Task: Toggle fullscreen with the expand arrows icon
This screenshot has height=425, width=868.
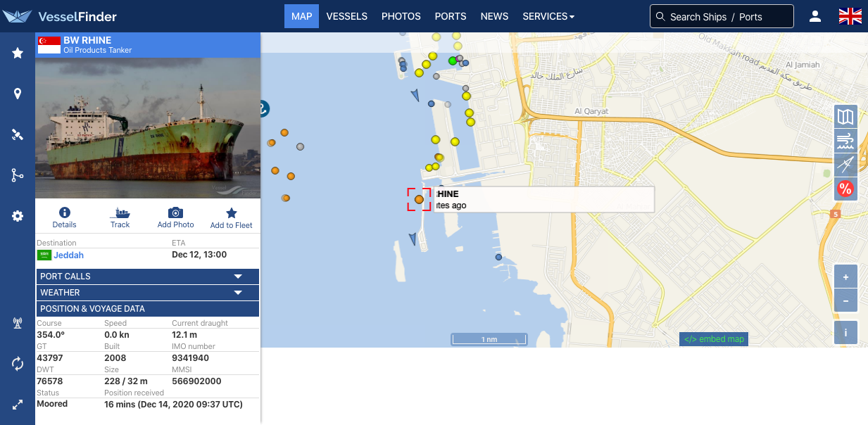Action: 18,405
